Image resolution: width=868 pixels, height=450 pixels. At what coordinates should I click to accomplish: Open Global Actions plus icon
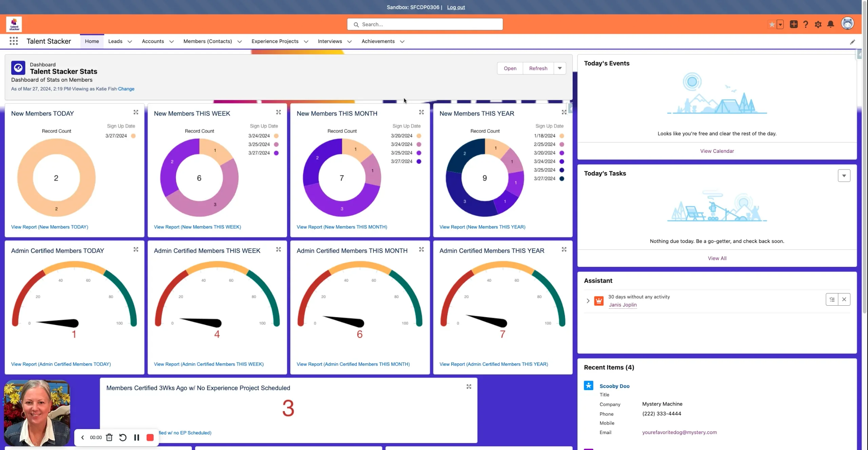[794, 24]
